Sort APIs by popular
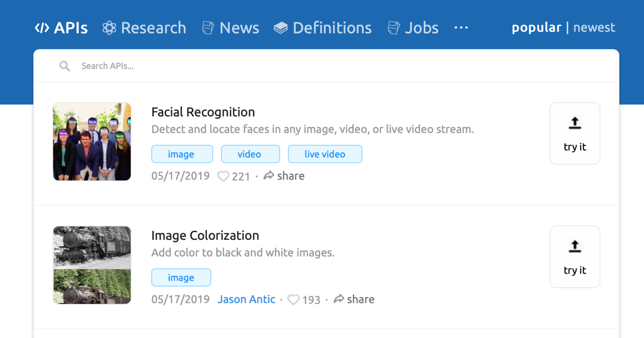 coord(536,28)
